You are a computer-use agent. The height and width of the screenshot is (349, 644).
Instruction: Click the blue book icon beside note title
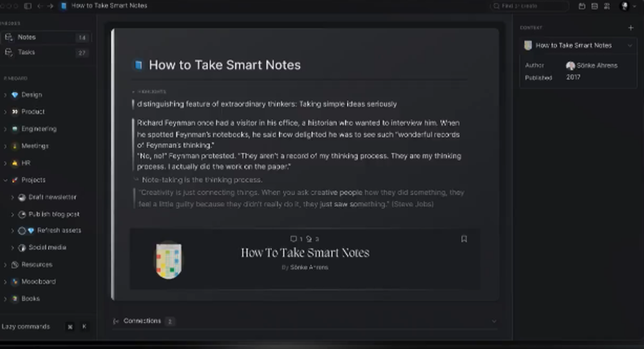[x=138, y=65]
